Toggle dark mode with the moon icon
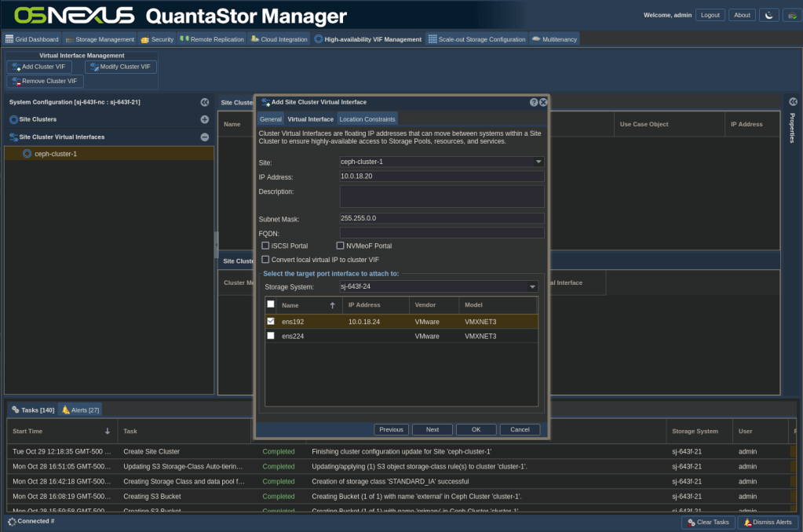The width and height of the screenshot is (803, 532). 769,15
